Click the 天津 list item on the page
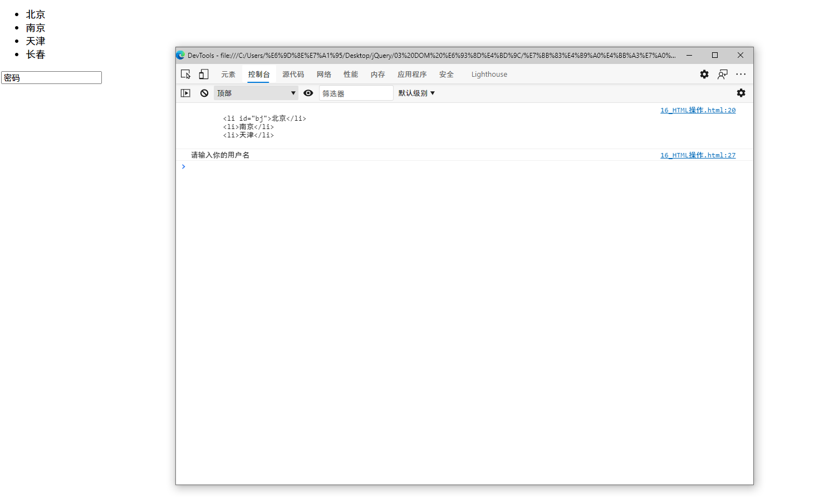The height and width of the screenshot is (504, 819). [x=36, y=41]
